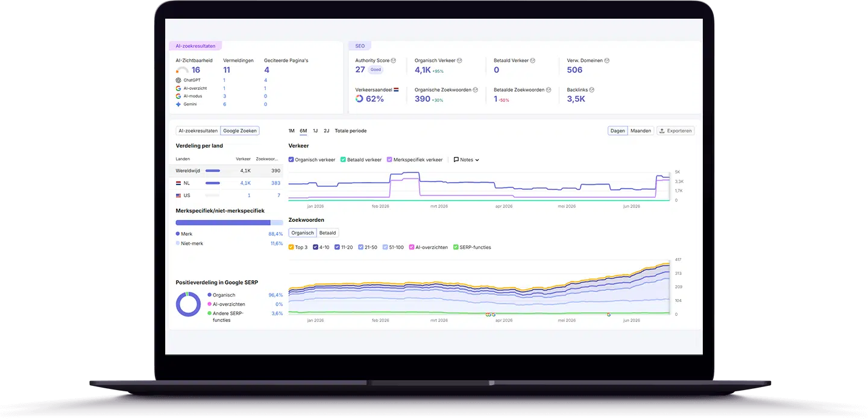
Task: Click the ChatGPT logo icon
Action: pyautogui.click(x=178, y=80)
